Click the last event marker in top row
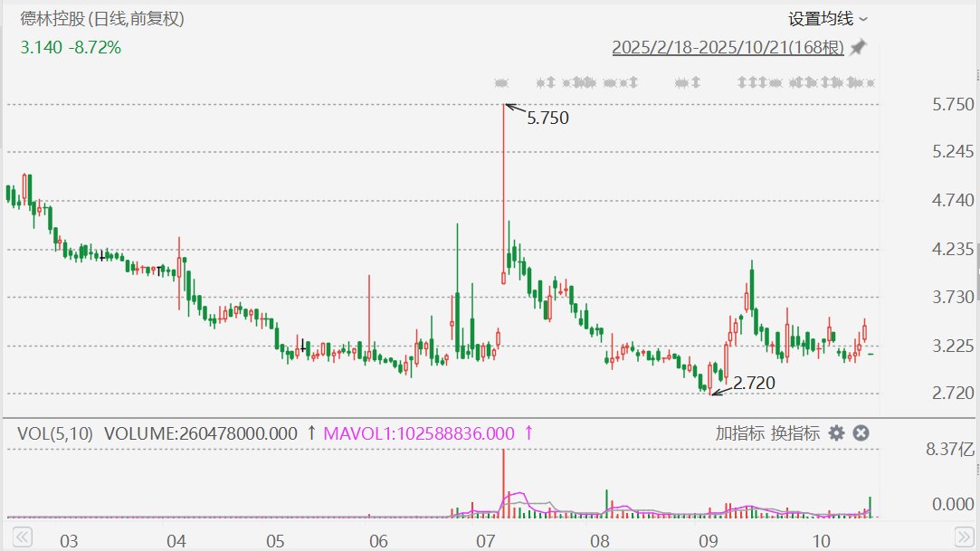The image size is (980, 551). pyautogui.click(x=871, y=82)
